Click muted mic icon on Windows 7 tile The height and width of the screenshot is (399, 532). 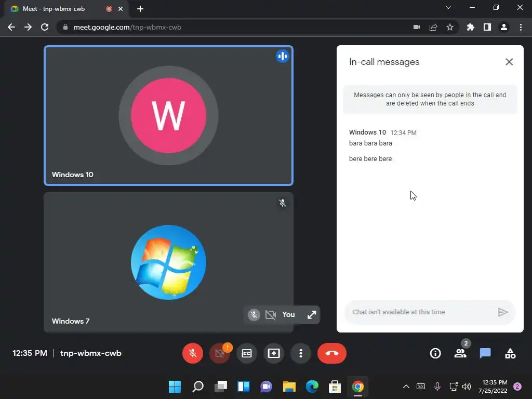(x=282, y=203)
